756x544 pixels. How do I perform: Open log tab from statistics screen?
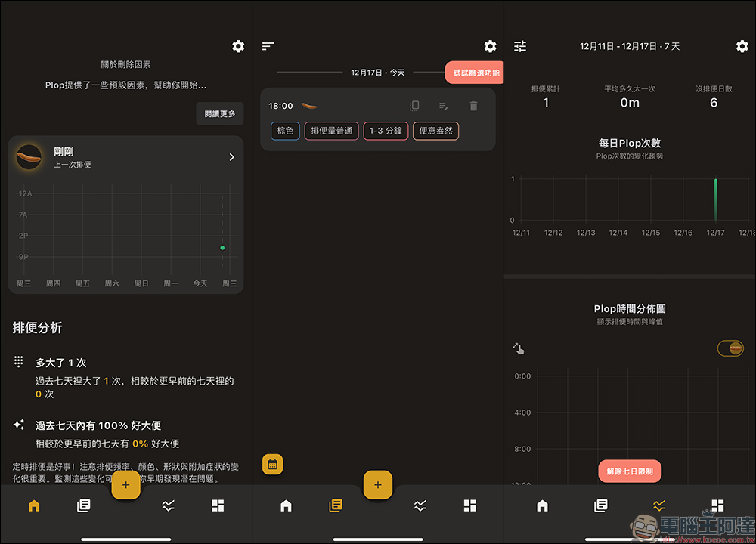[601, 505]
